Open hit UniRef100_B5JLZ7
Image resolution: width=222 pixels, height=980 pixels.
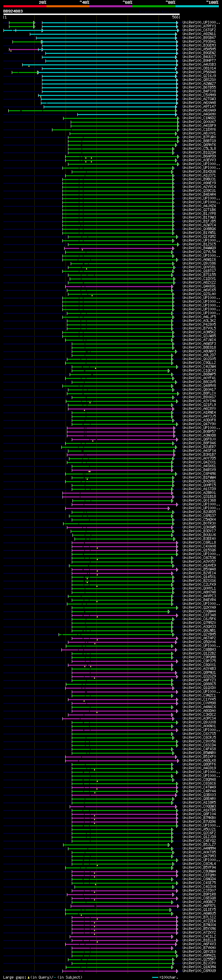pyautogui.click(x=199, y=844)
